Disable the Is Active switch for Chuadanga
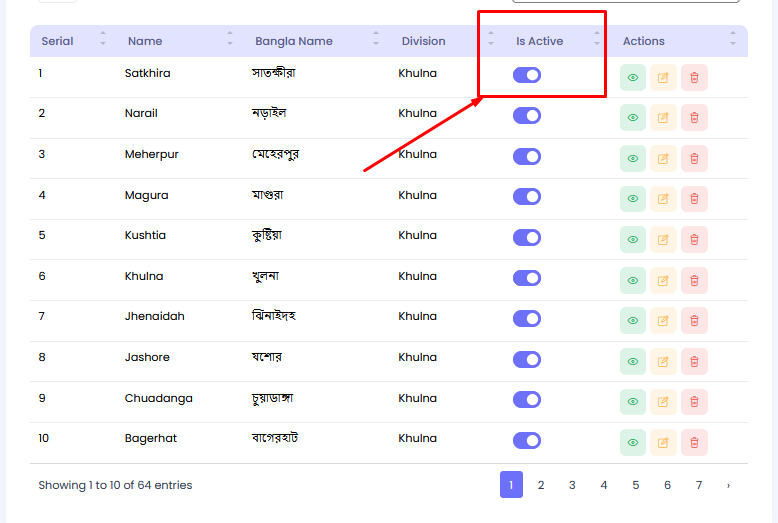Viewport: 778px width, 523px height. tap(527, 399)
